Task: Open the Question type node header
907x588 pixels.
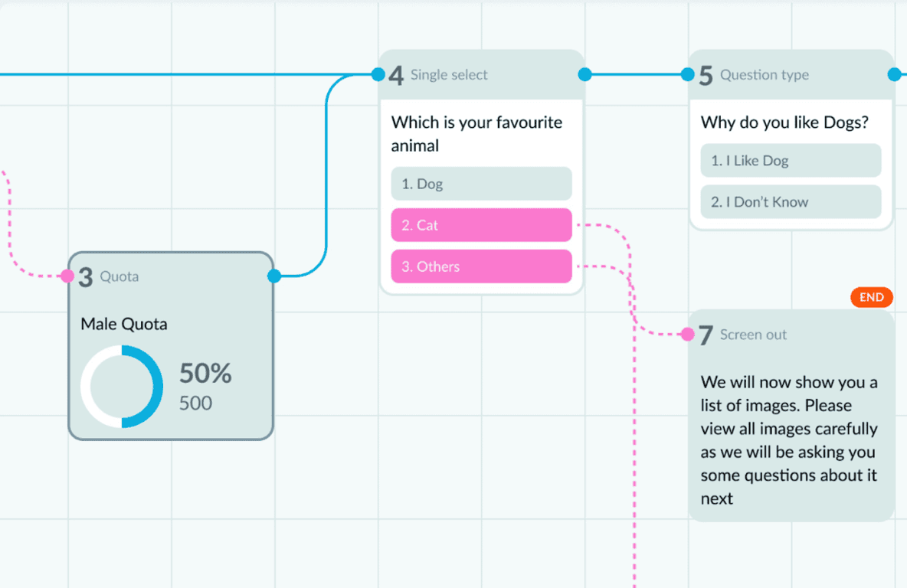Action: (791, 75)
